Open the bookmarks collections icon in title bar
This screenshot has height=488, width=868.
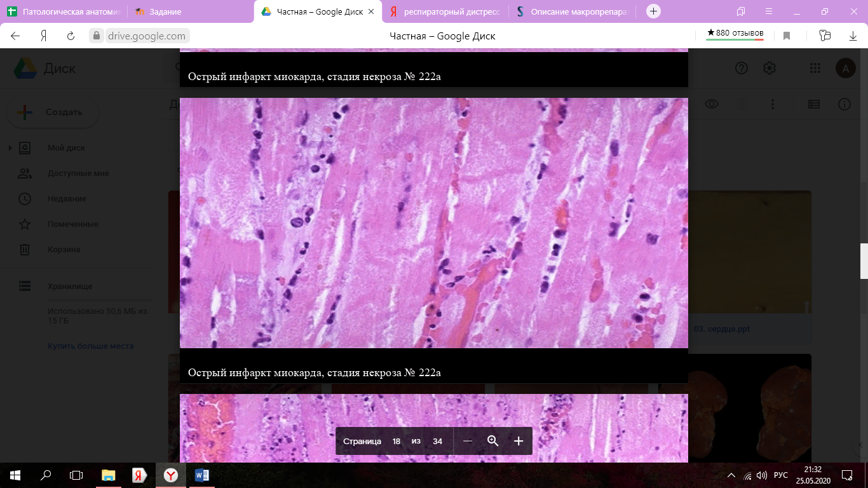[741, 11]
